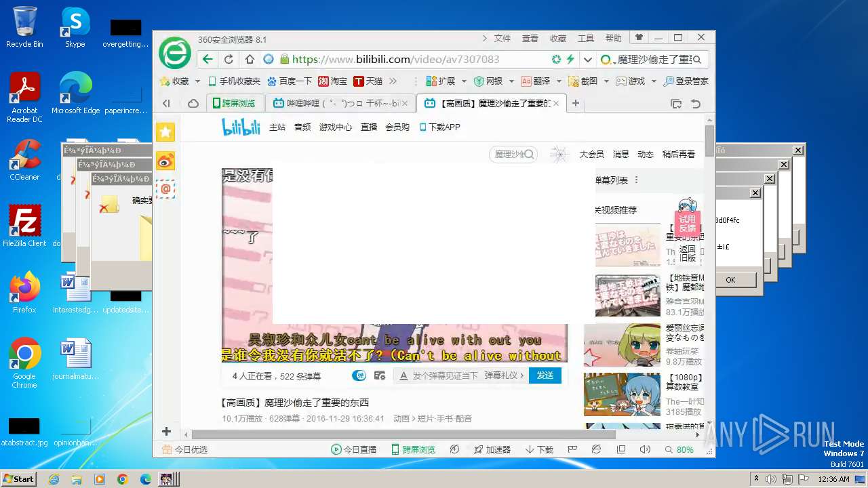Open the 百度一下 bookmark
868x488 pixels.
pos(290,81)
